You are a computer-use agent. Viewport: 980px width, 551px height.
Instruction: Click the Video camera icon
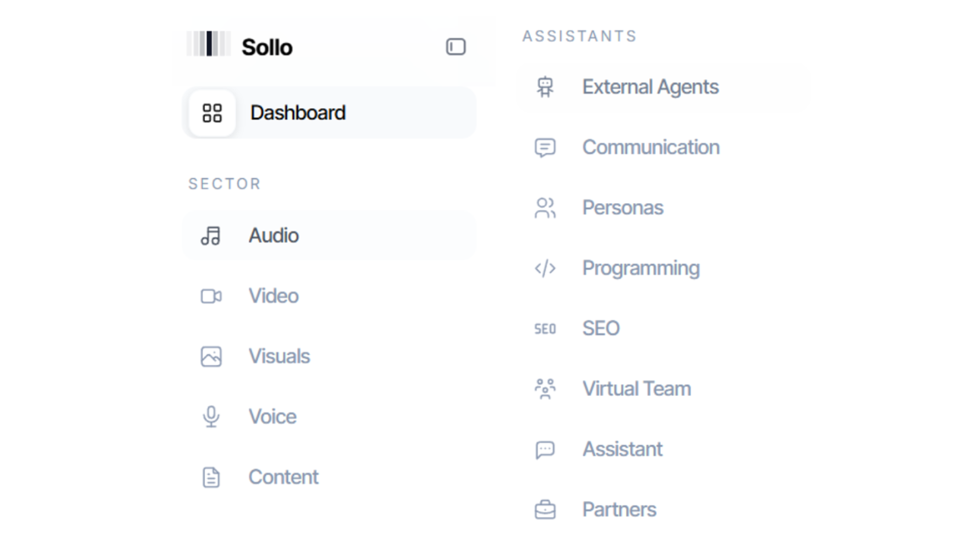211,296
